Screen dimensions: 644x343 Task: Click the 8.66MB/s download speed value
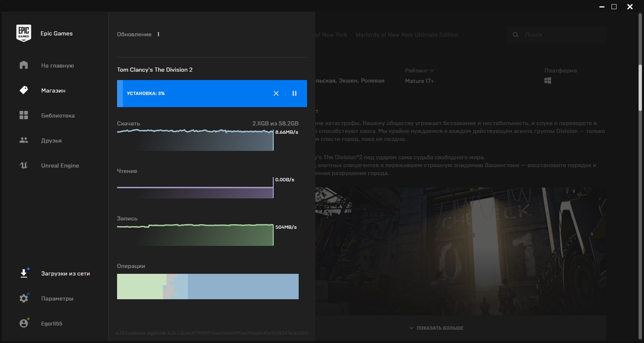(287, 132)
